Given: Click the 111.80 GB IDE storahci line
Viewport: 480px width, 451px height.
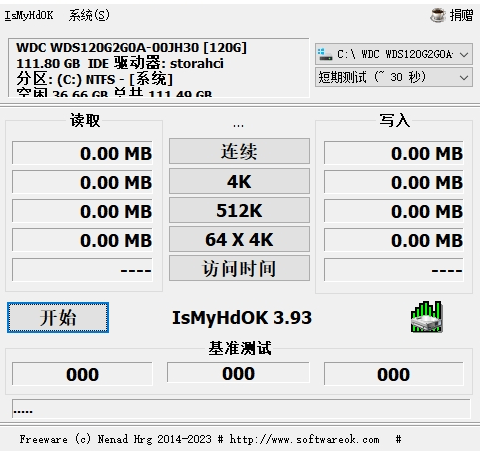Looking at the screenshot, I should 120,63.
